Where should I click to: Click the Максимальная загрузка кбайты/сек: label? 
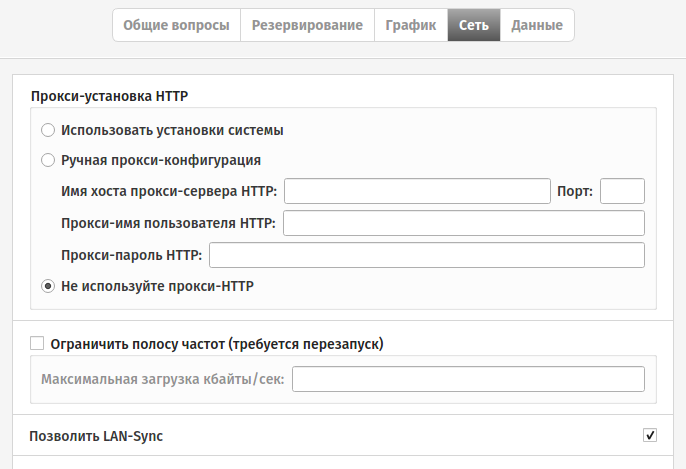163,379
